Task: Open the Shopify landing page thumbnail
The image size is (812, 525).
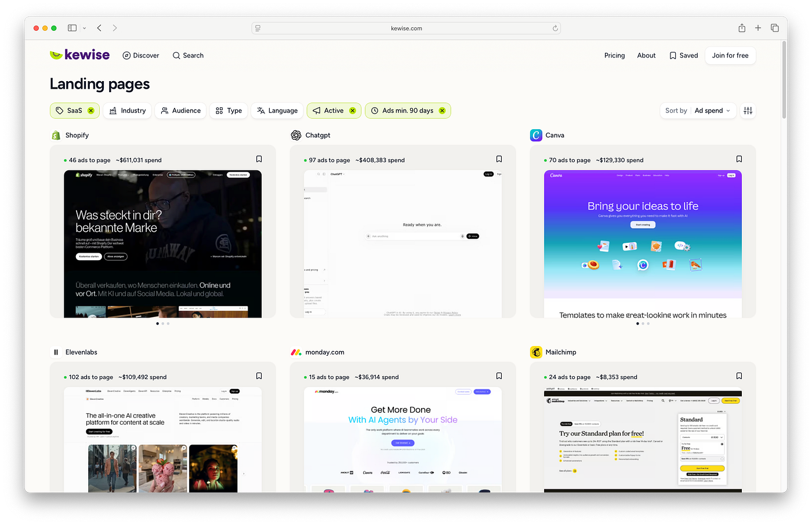Action: point(162,244)
